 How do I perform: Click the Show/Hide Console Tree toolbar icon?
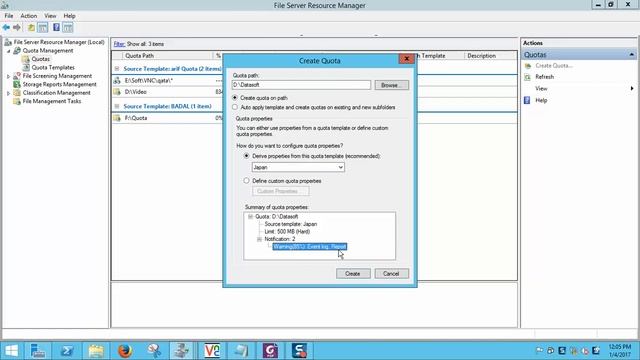[42, 27]
